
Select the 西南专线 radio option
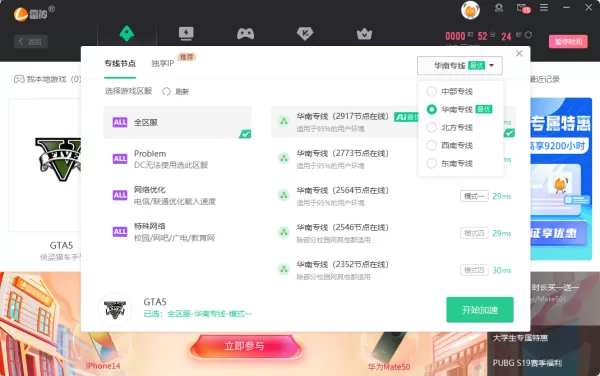coord(432,145)
